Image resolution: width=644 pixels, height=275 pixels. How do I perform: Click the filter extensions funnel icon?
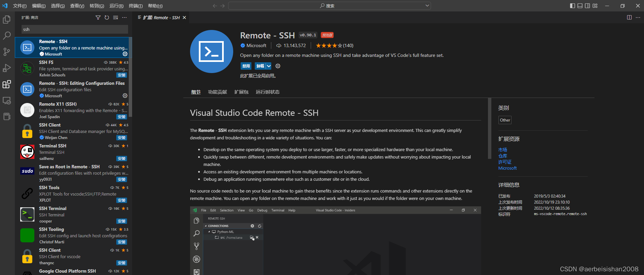point(98,18)
